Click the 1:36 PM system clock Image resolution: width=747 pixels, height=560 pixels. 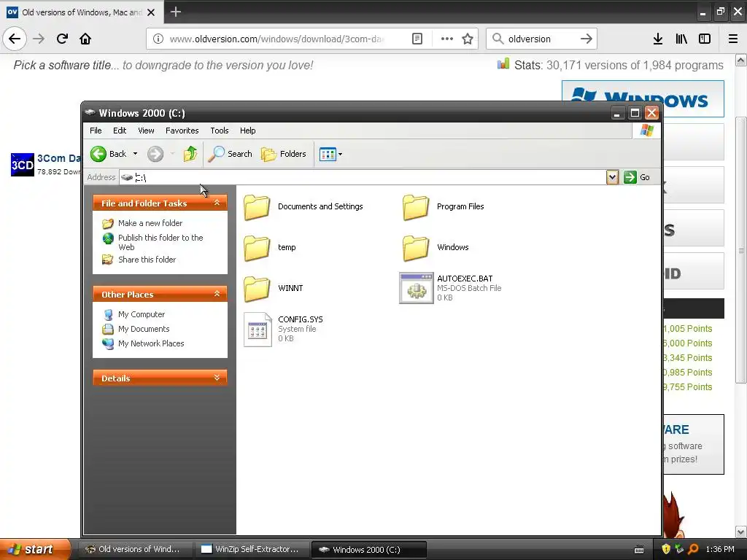(720, 549)
